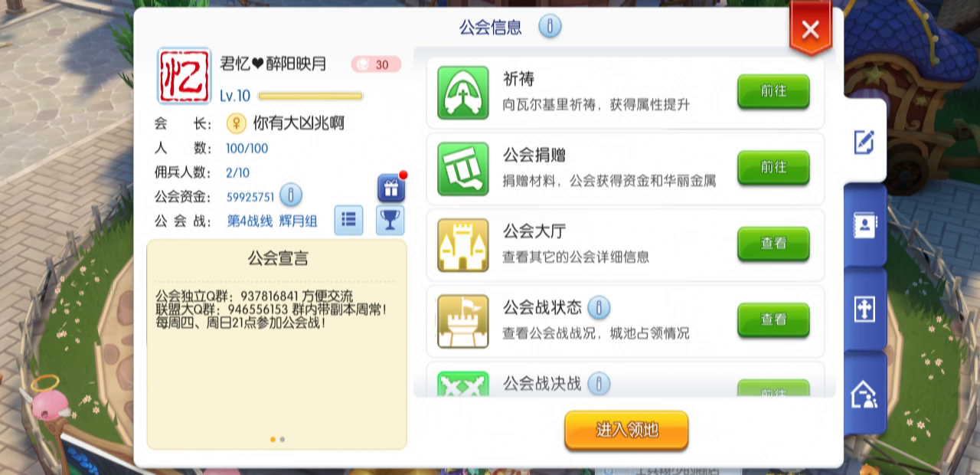Click 查看 button for 公会大厅
The height and width of the screenshot is (475, 980).
(x=773, y=244)
